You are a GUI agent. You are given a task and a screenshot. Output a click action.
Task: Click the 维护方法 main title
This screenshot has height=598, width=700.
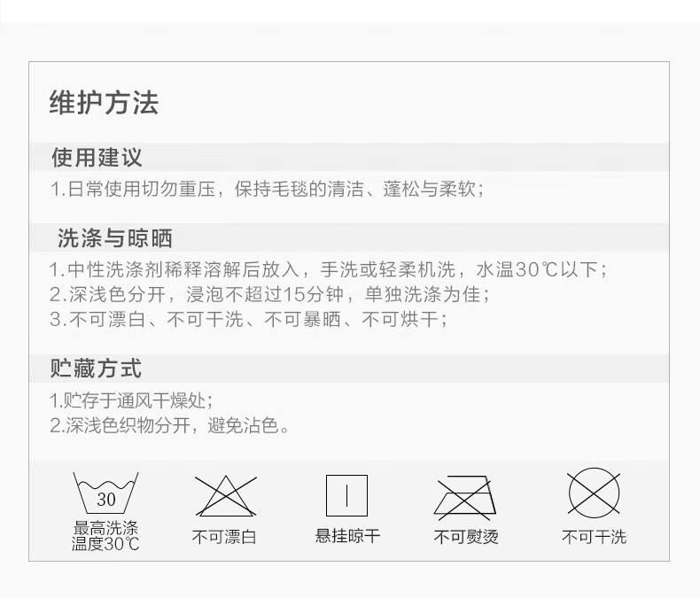[x=104, y=103]
